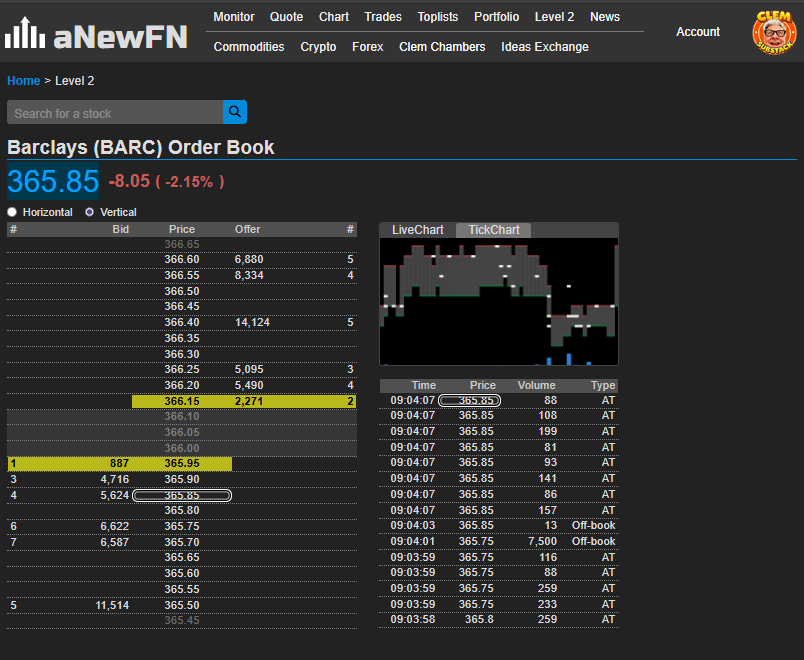This screenshot has width=804, height=660.
Task: Click the 5,095 offer volume cell
Action: (x=249, y=369)
